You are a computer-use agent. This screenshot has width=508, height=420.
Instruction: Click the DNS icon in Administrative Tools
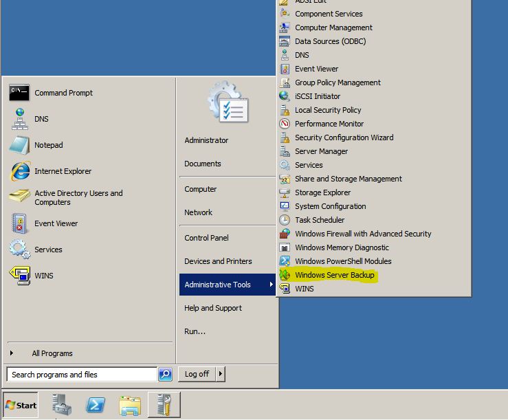[x=285, y=55]
